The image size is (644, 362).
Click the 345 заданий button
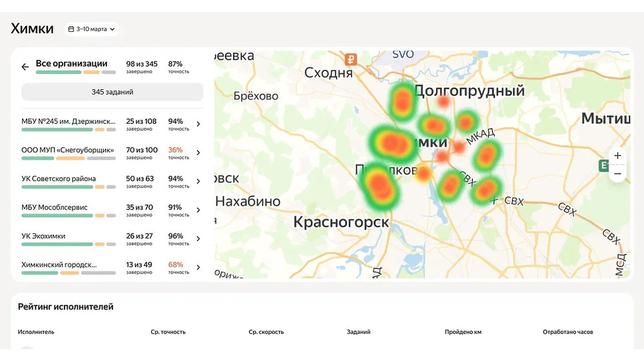click(x=112, y=92)
